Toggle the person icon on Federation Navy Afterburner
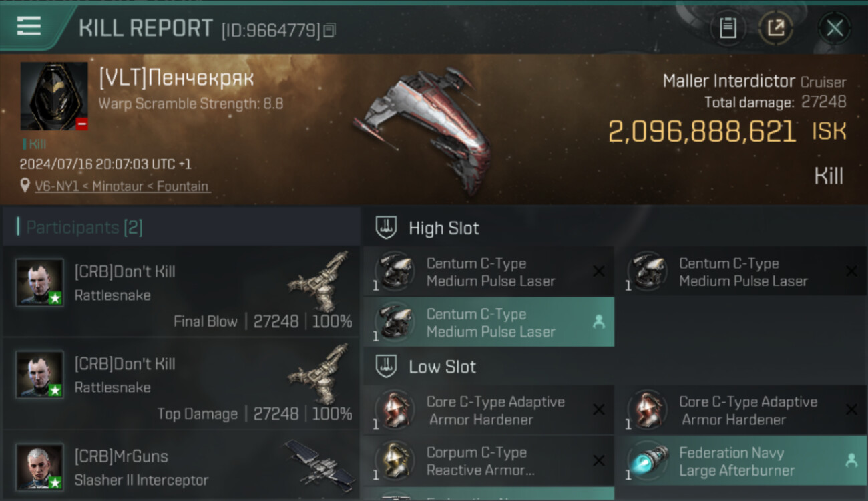This screenshot has width=868, height=501. 851,460
